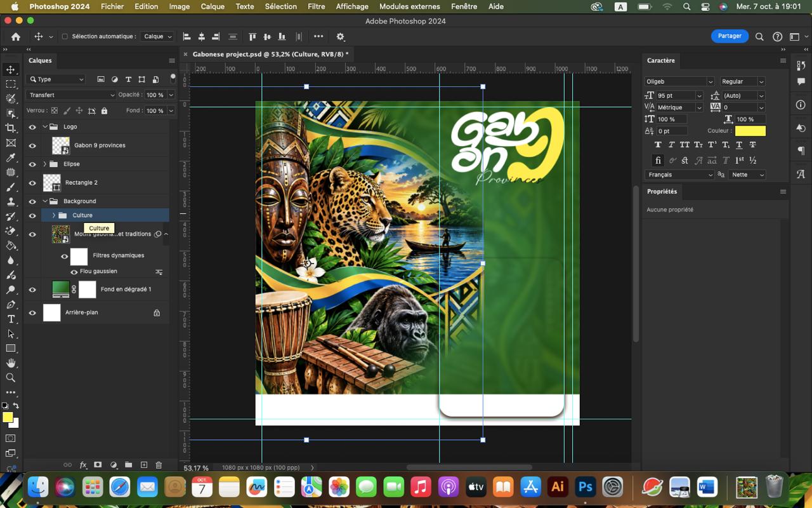Delete layer with trash icon
Viewport: 812px width, 508px height.
(x=159, y=465)
